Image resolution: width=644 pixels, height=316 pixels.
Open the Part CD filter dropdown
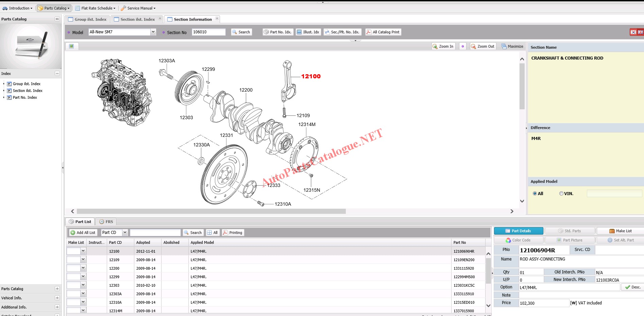coord(125,233)
